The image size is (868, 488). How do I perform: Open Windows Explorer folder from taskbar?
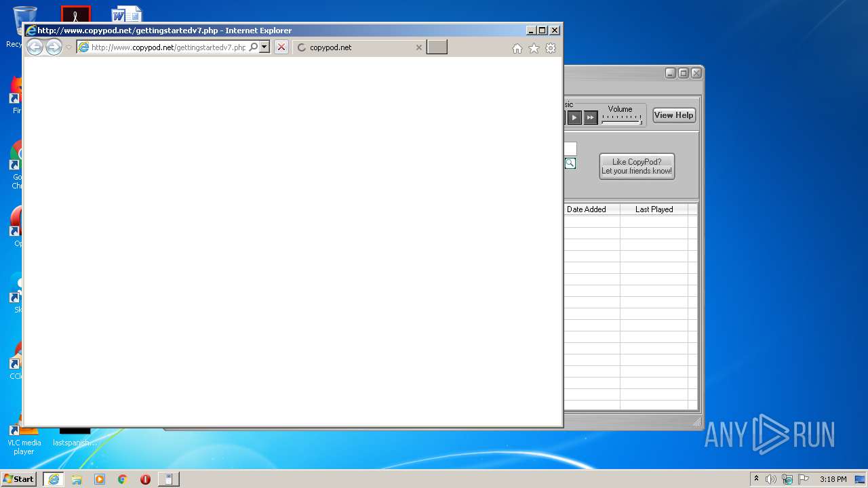coord(77,479)
